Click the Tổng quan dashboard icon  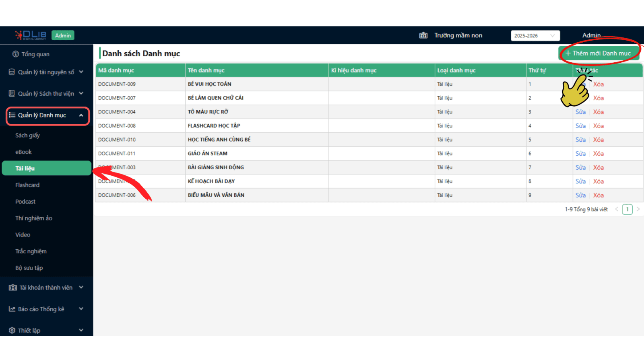[16, 54]
